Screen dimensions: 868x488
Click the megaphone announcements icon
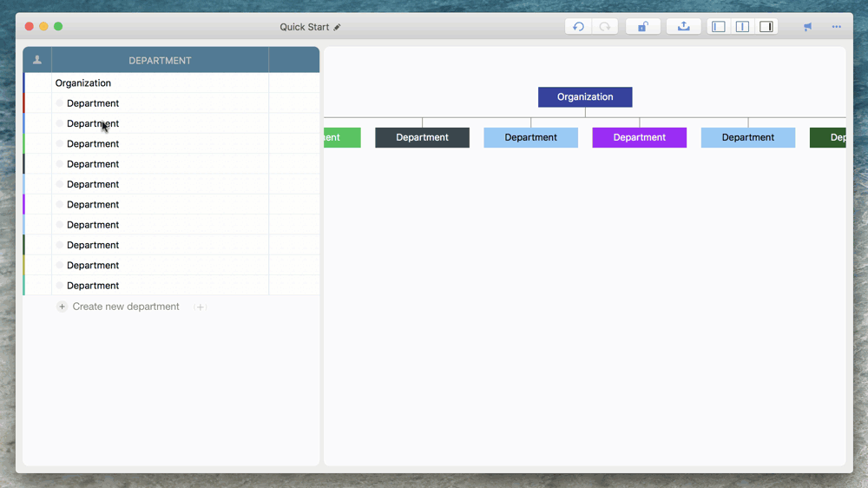tap(808, 27)
